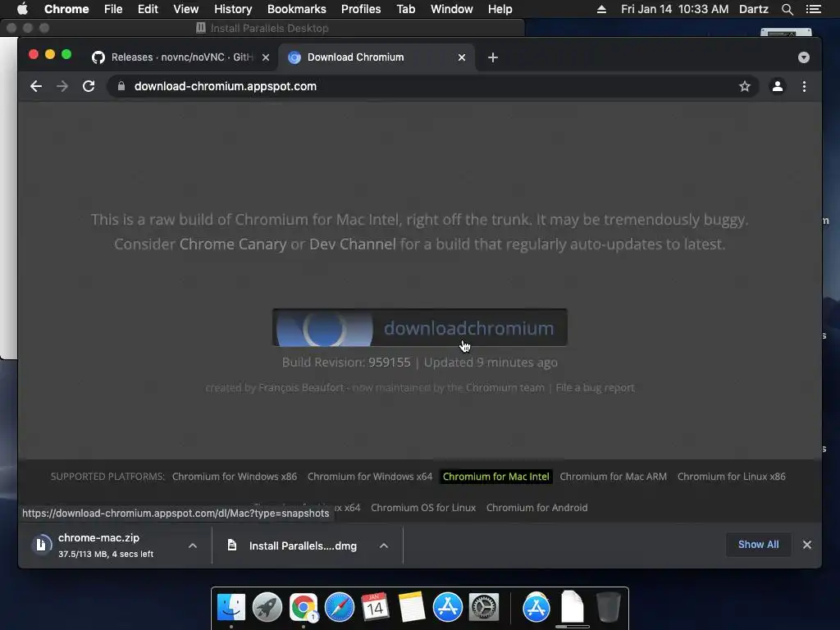Open a new tab with the plus button
This screenshot has width=840, height=630.
[x=493, y=57]
